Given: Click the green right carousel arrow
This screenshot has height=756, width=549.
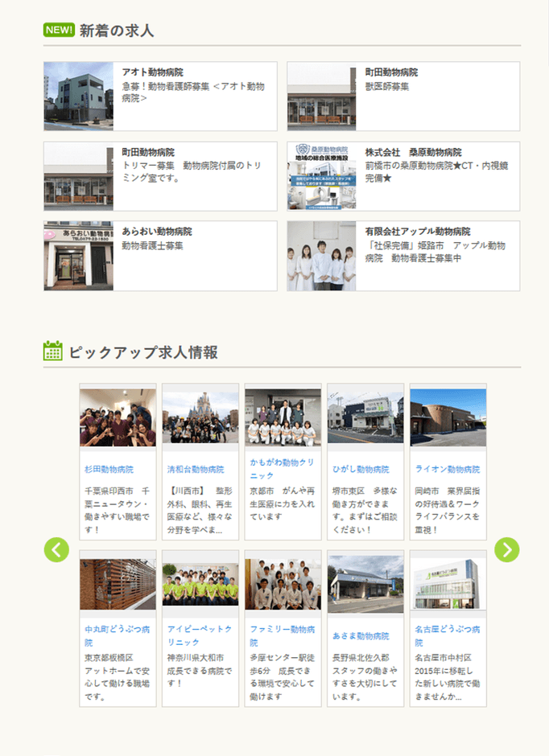Looking at the screenshot, I should click(x=506, y=550).
